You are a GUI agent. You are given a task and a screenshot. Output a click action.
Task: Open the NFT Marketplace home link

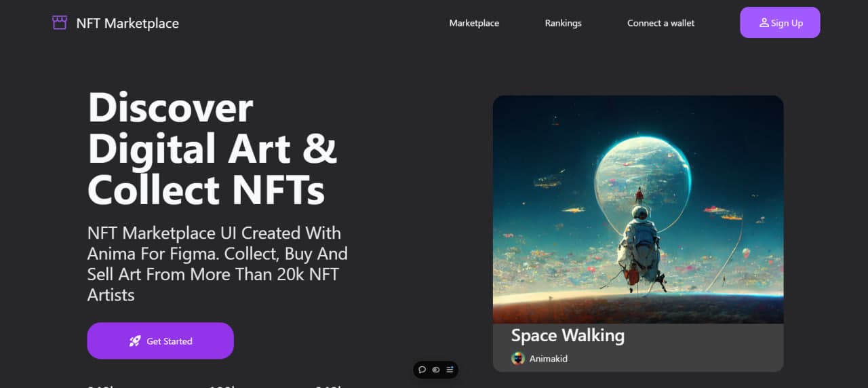click(127, 23)
